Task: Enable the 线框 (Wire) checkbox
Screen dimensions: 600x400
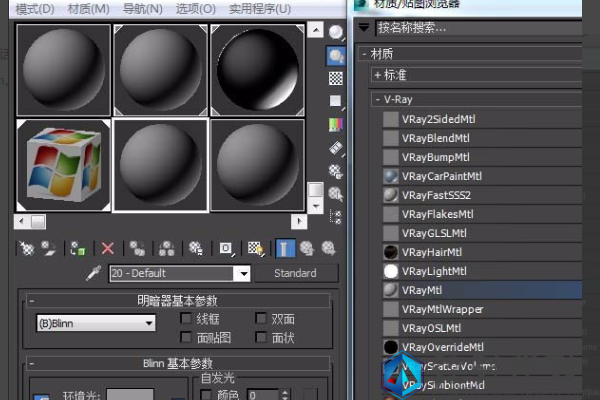Action: pos(186,319)
